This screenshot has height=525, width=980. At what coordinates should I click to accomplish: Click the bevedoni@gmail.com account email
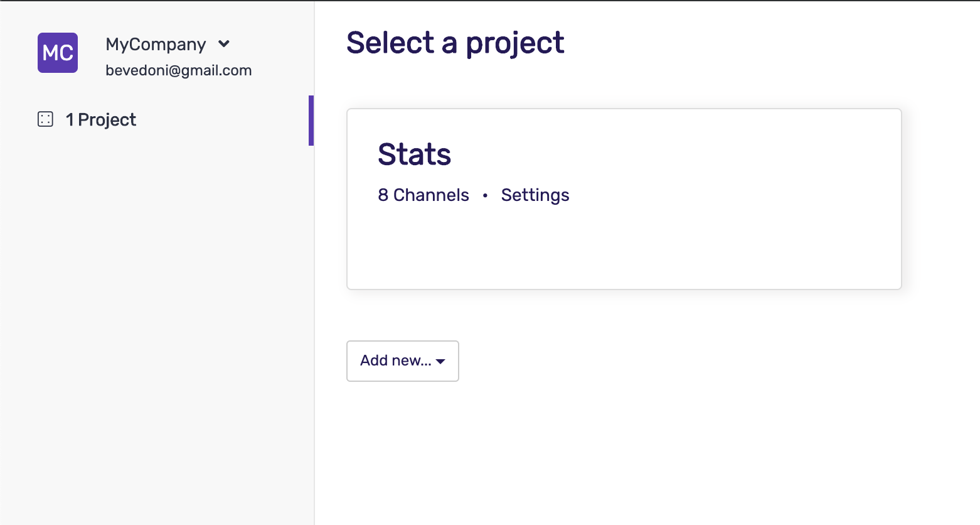(x=178, y=70)
